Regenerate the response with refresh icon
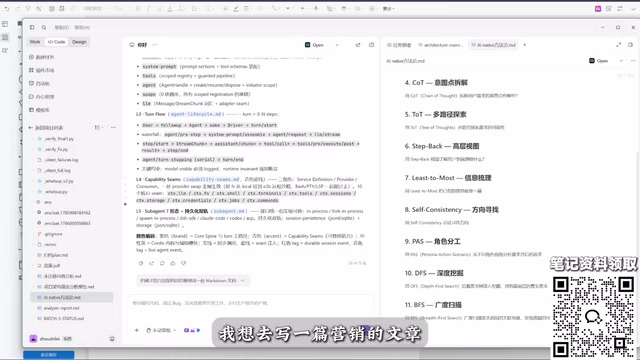 (x=162, y=263)
